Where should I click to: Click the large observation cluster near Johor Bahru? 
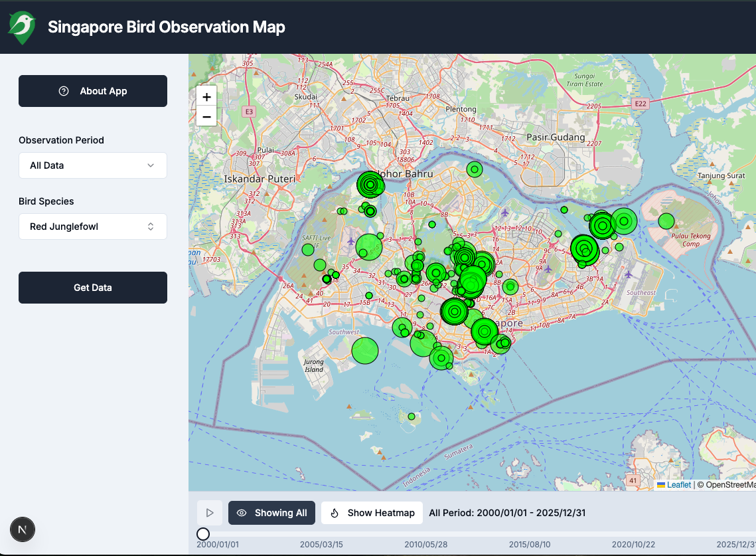click(x=370, y=185)
